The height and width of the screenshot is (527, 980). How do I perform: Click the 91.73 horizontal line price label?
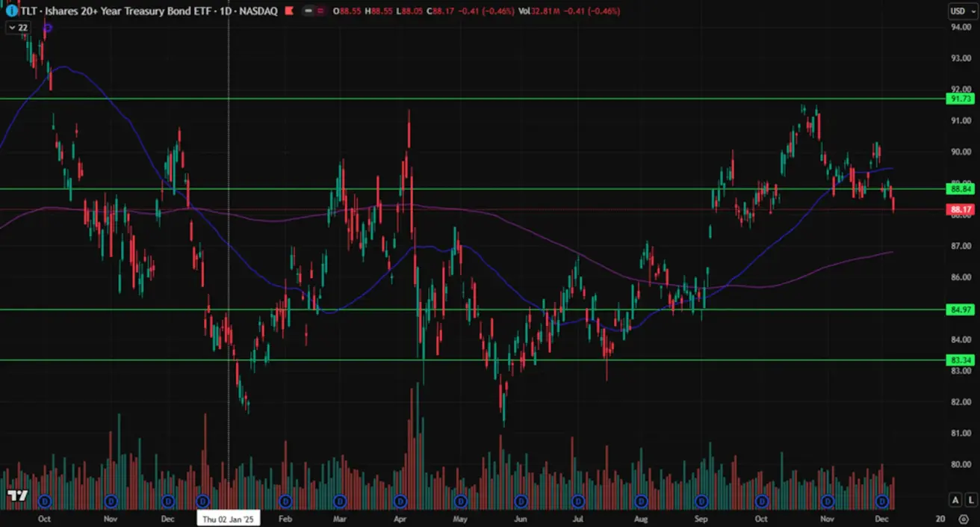coord(960,99)
